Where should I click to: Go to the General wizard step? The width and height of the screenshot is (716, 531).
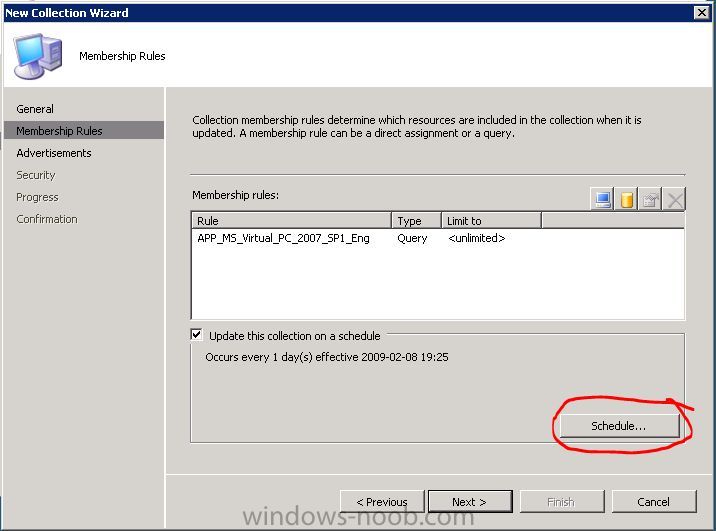click(35, 109)
